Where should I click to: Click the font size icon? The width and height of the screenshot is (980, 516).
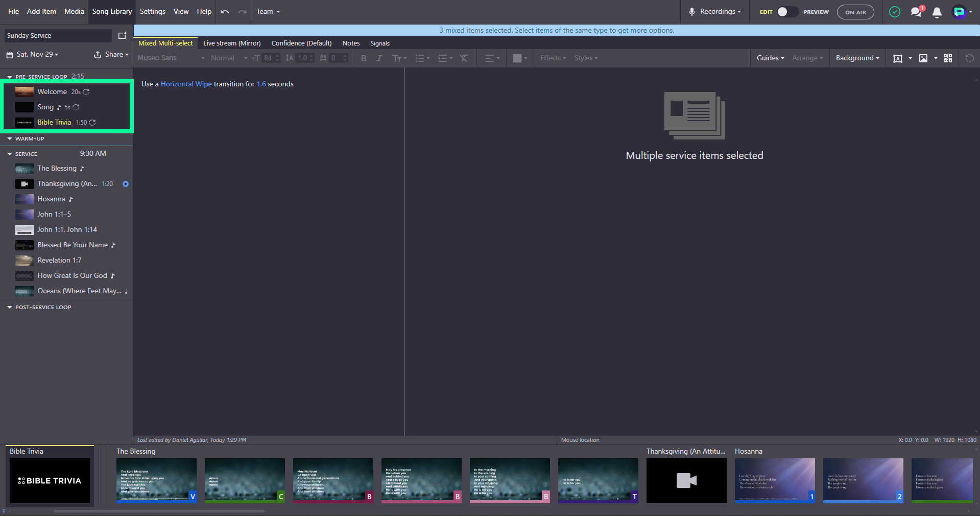tap(256, 58)
